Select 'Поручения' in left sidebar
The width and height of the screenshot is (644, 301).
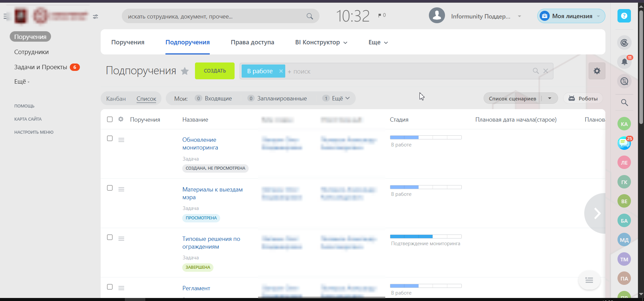point(30,37)
